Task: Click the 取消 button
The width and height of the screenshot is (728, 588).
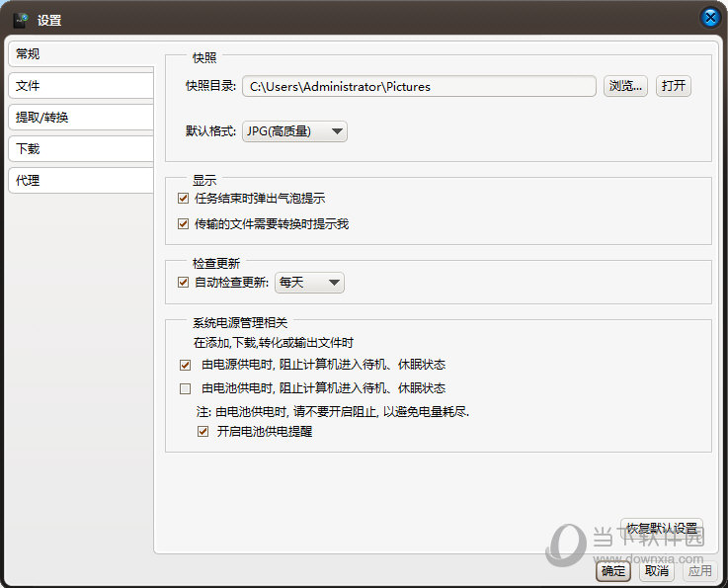Action: (657, 571)
